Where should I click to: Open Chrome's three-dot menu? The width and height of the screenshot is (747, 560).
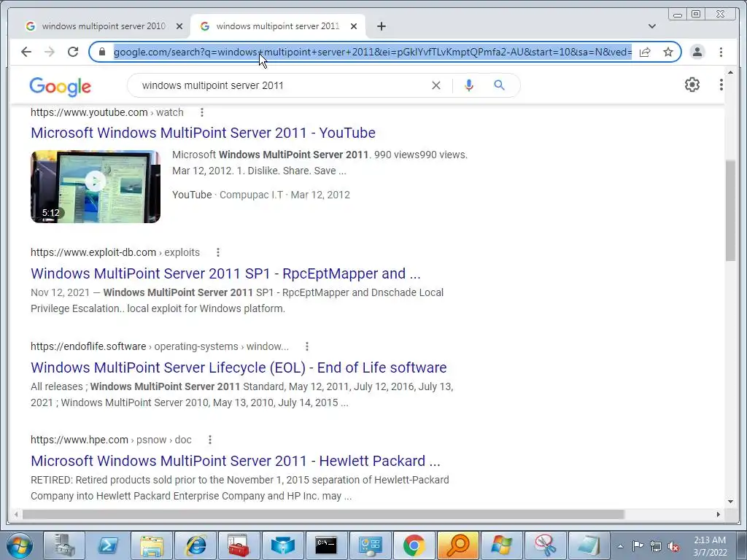click(x=721, y=52)
